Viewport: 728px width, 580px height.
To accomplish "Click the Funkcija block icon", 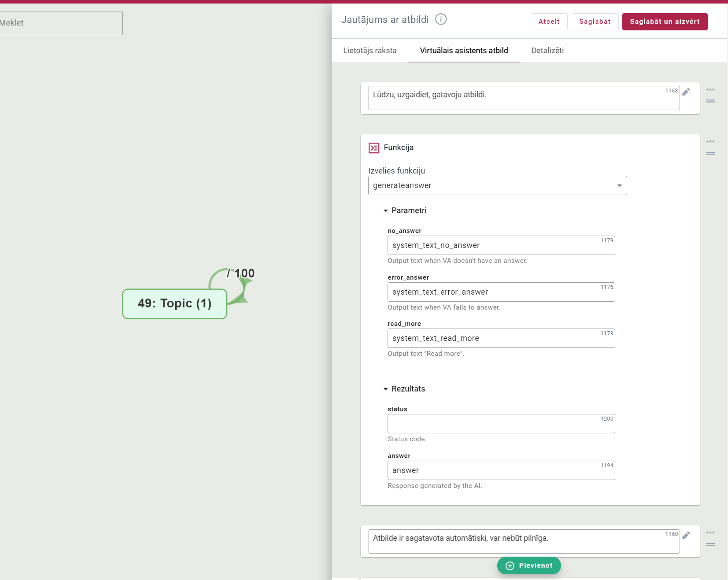I will point(374,148).
